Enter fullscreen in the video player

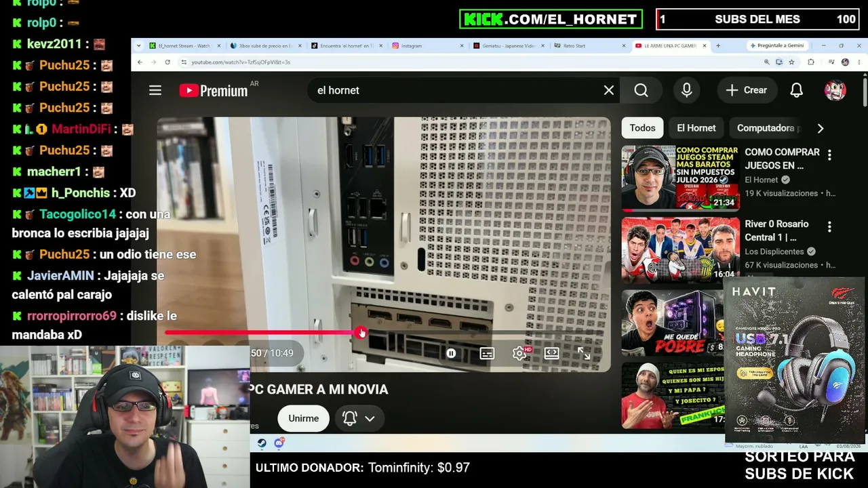pyautogui.click(x=584, y=353)
